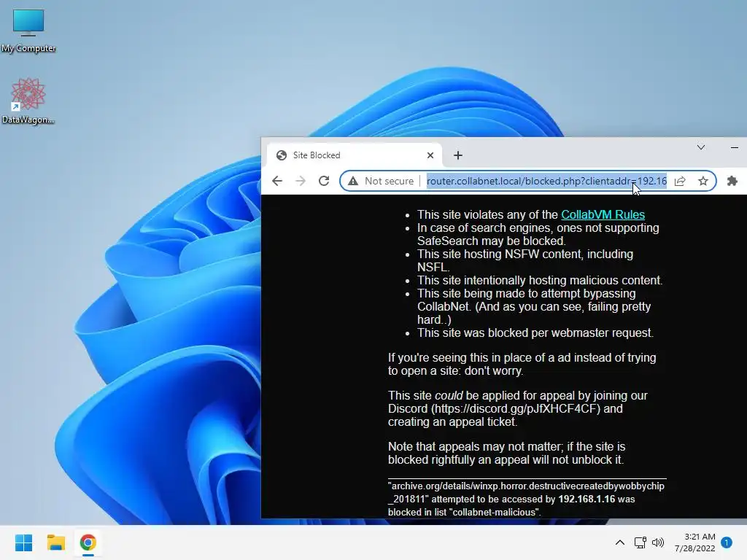
Task: Minimize the Chrome window
Action: [x=735, y=147]
